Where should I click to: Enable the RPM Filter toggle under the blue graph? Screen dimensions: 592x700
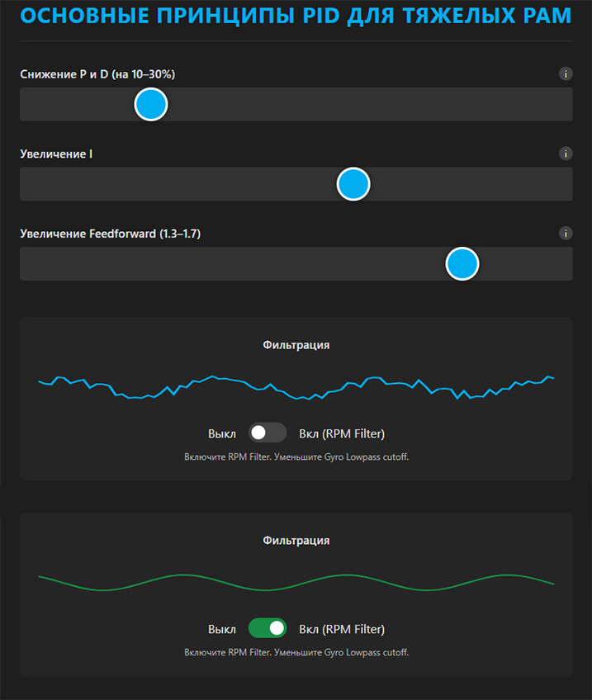tap(268, 433)
